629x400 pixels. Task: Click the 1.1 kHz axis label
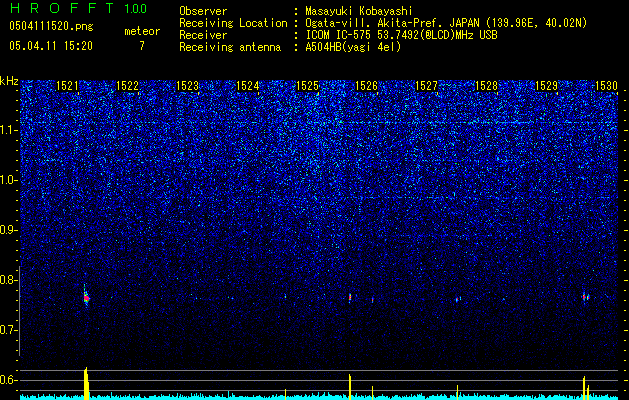(x=9, y=130)
